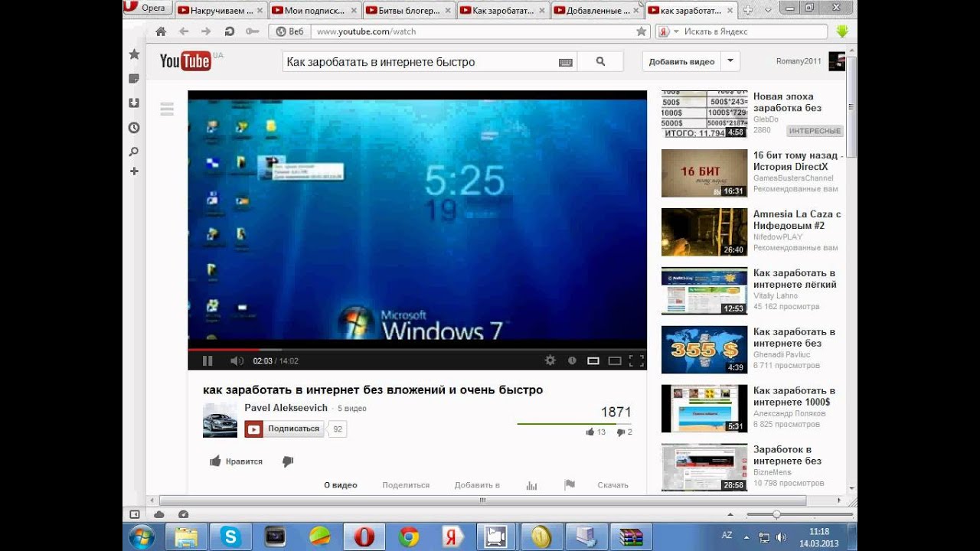Click the "Веб" site badge
Viewport: 980px width, 551px height.
[290, 31]
